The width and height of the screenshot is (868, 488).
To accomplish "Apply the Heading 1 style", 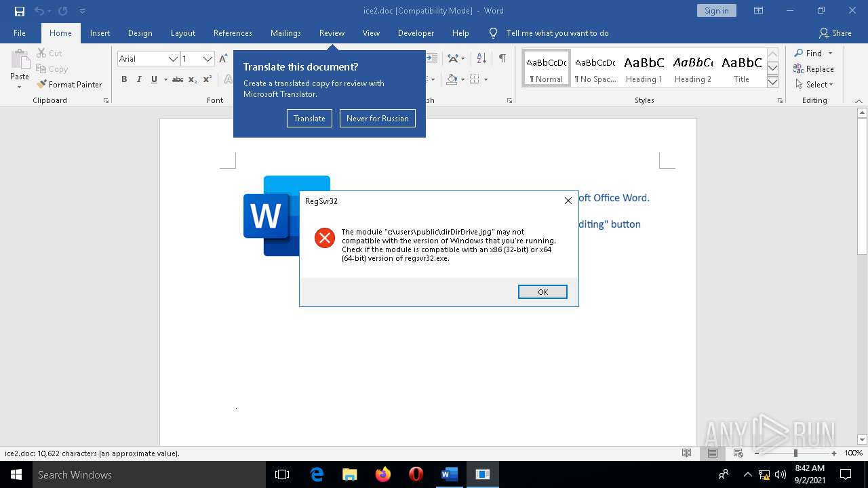I will click(x=644, y=68).
